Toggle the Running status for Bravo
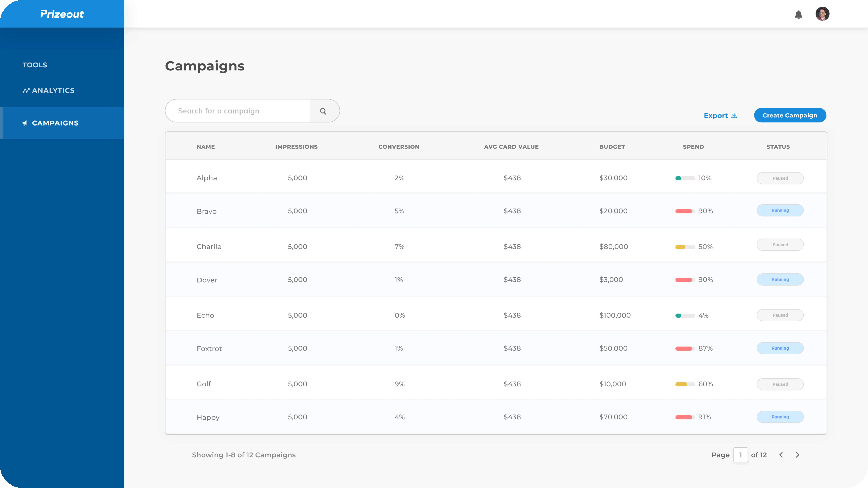Viewport: 868px width, 488px height. tap(780, 210)
